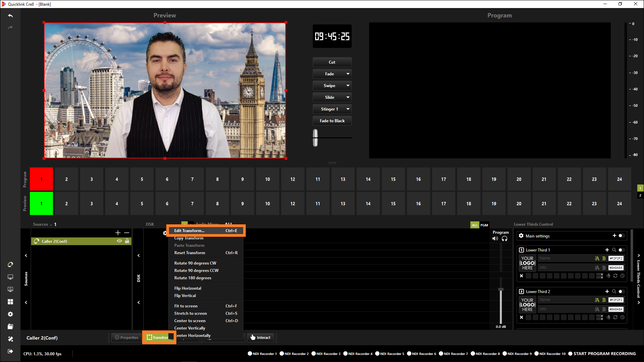Screen dimensions: 644x362
Task: Turn on the Main settings toggle
Action: coord(621,236)
